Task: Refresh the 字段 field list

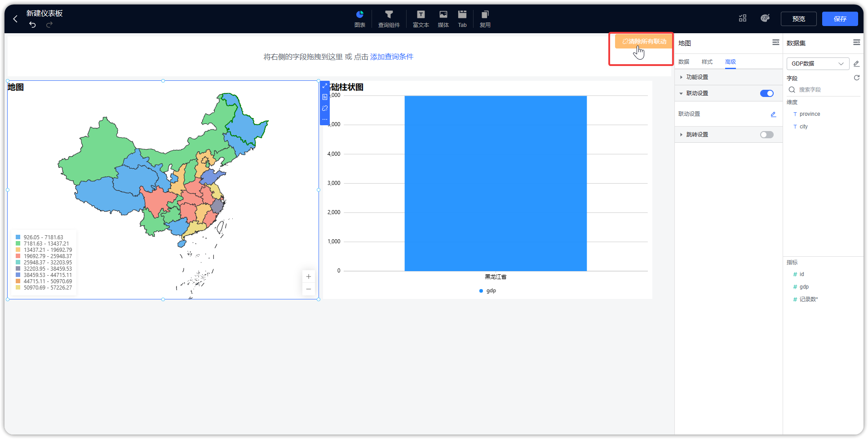Action: pos(857,78)
